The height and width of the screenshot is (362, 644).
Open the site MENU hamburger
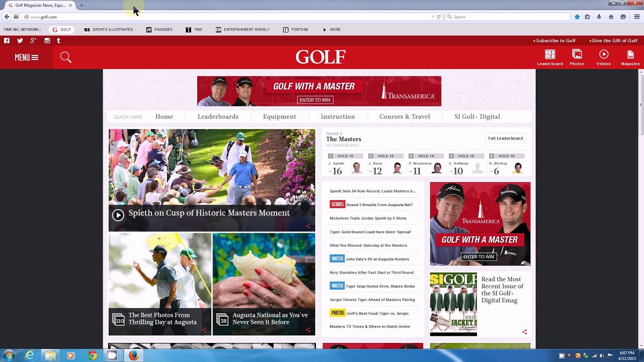tap(27, 57)
